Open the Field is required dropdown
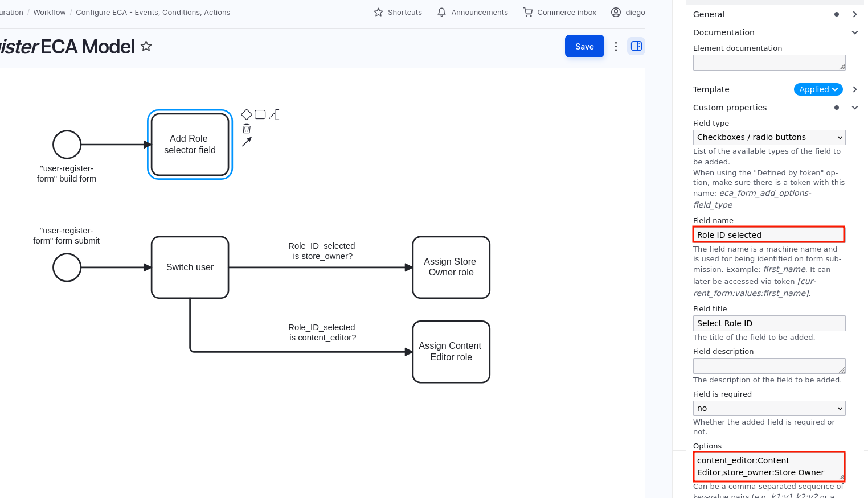 tap(769, 408)
